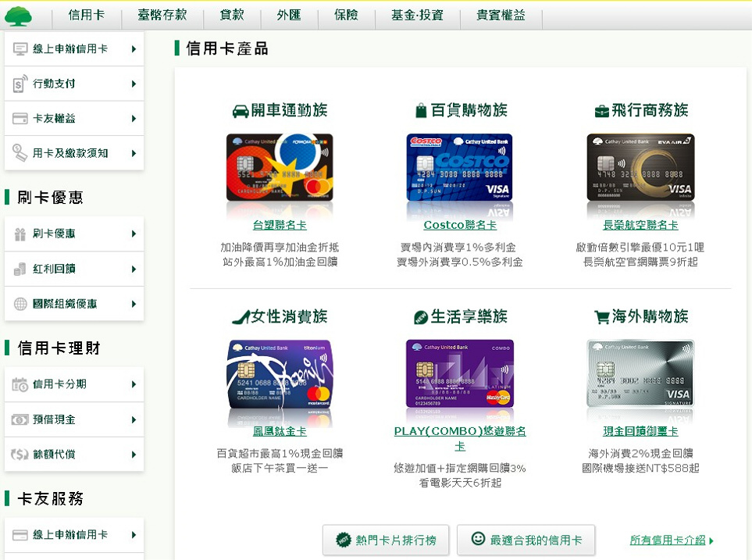This screenshot has width=752, height=560.
Task: Click the high heel icon next to 女性消費族
Action: 241,317
